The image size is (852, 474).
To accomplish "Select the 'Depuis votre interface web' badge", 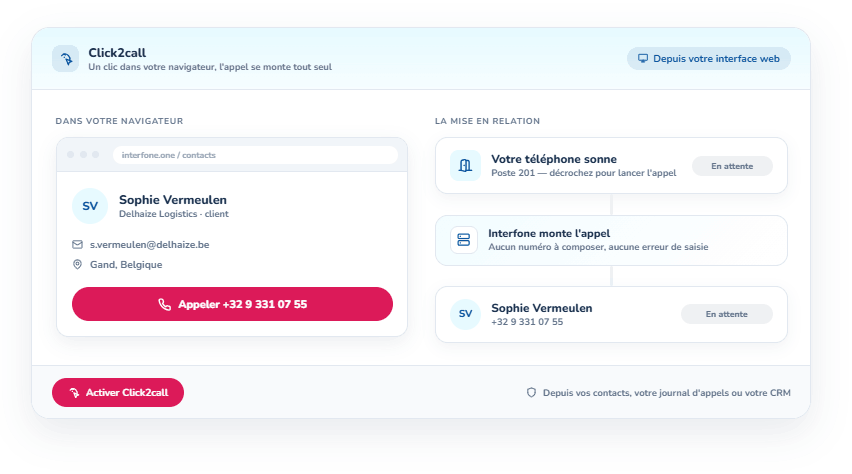I will coord(709,59).
